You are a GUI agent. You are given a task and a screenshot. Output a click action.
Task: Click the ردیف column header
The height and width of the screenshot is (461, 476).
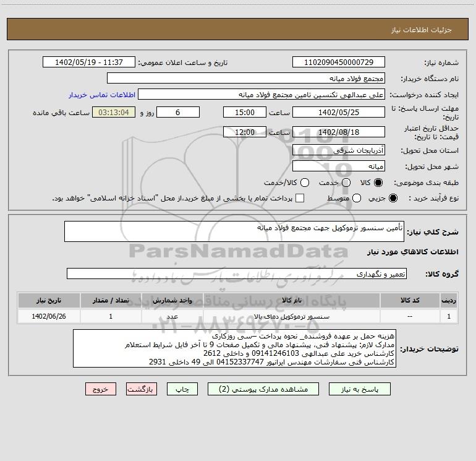(x=449, y=300)
